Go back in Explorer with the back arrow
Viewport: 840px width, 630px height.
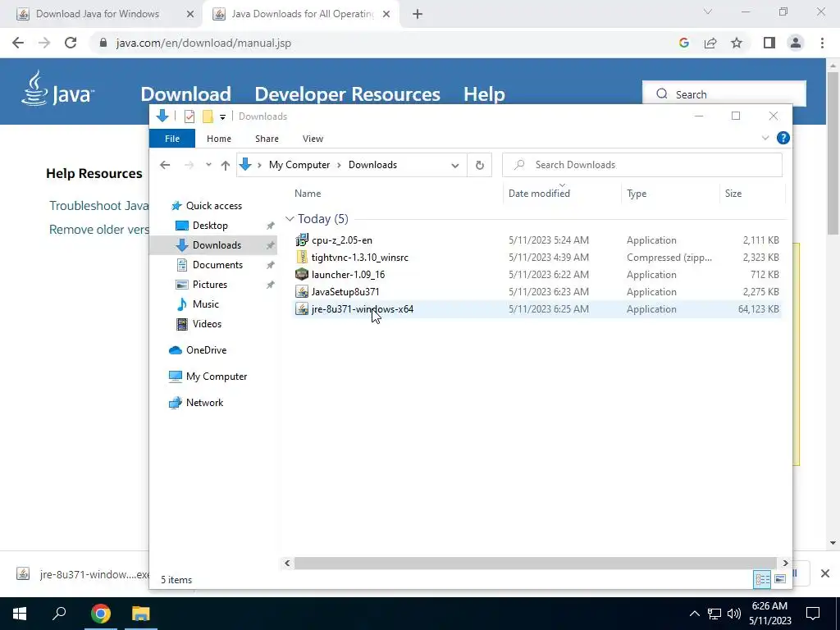pos(165,165)
